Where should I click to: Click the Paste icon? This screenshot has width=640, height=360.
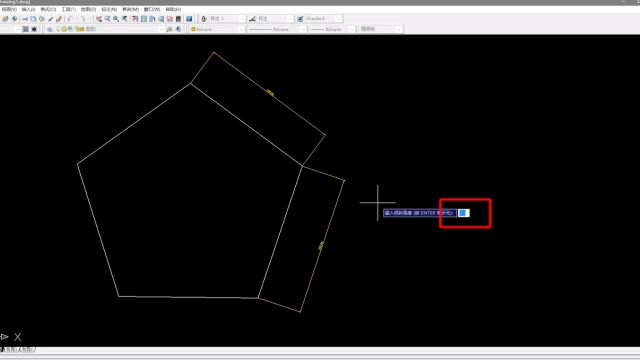coord(42,19)
